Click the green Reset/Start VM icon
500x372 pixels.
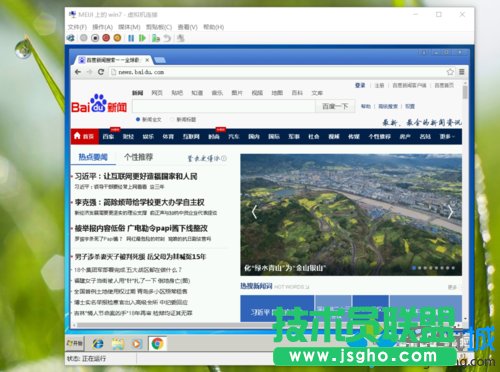tap(142, 38)
